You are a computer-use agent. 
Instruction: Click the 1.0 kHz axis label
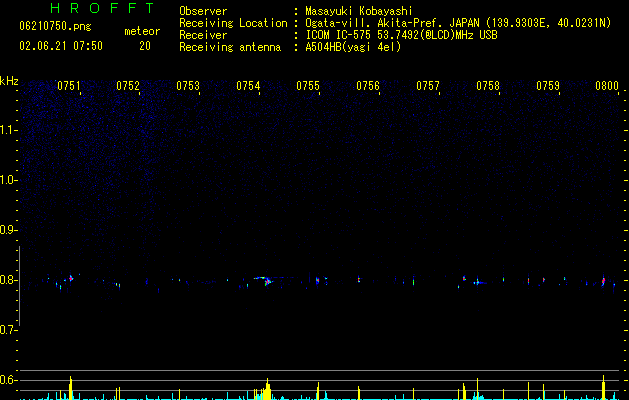(8, 180)
